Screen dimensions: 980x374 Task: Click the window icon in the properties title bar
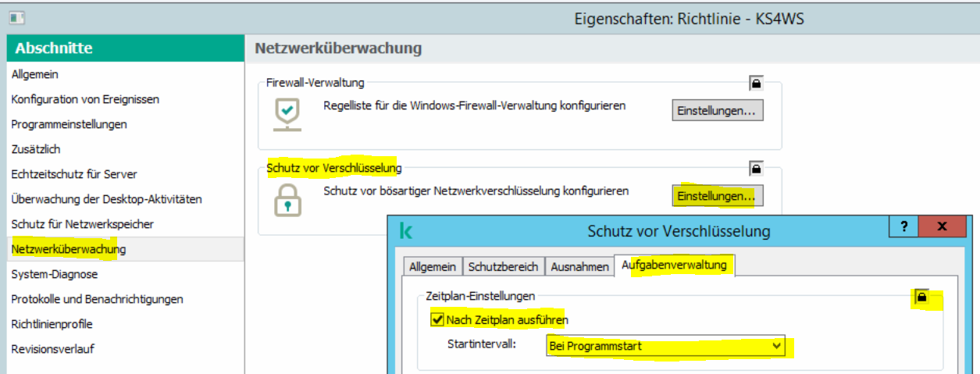pos(16,16)
